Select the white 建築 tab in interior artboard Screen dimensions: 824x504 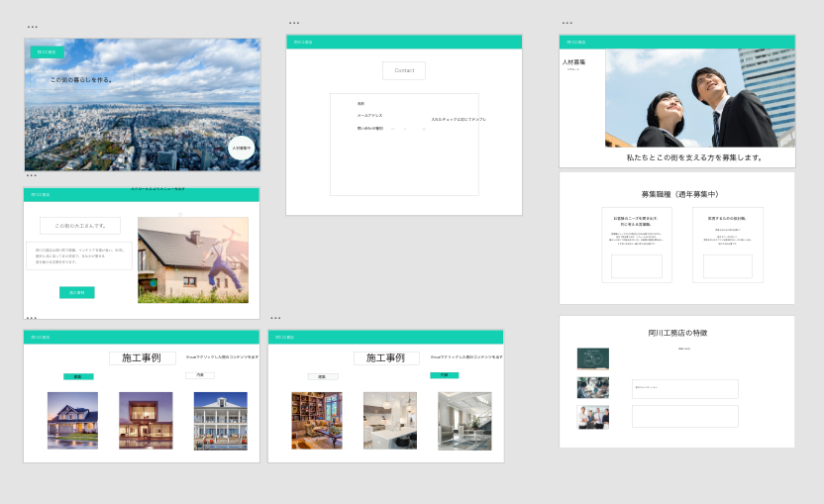coord(323,377)
